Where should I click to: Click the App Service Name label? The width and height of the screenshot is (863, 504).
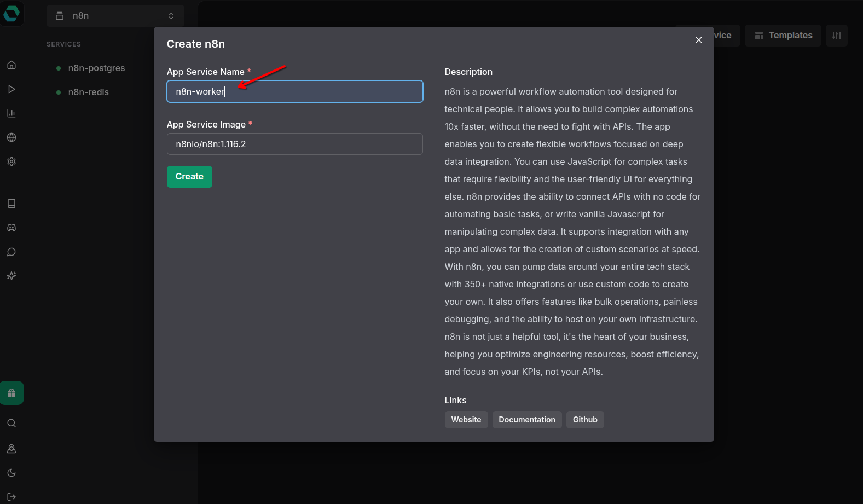(206, 72)
